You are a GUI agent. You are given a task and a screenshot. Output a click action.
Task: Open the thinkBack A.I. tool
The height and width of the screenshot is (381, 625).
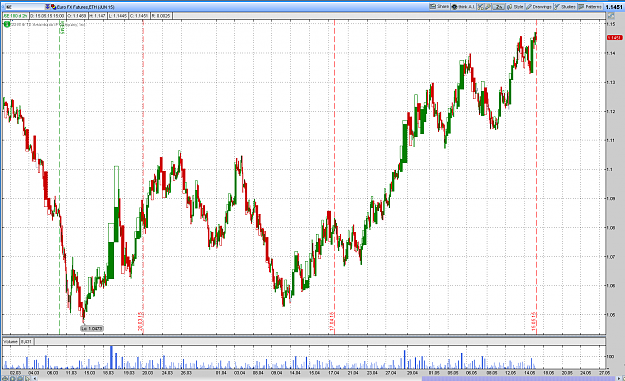click(x=463, y=7)
